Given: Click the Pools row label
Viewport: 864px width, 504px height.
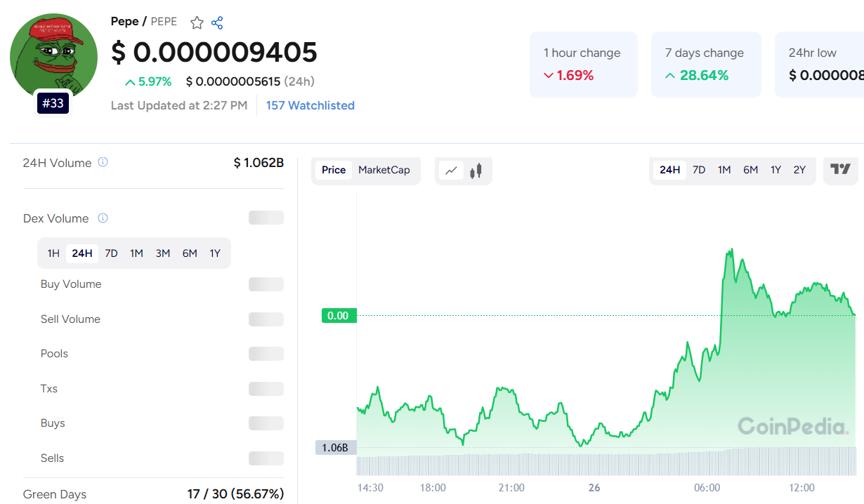Looking at the screenshot, I should pyautogui.click(x=54, y=354).
